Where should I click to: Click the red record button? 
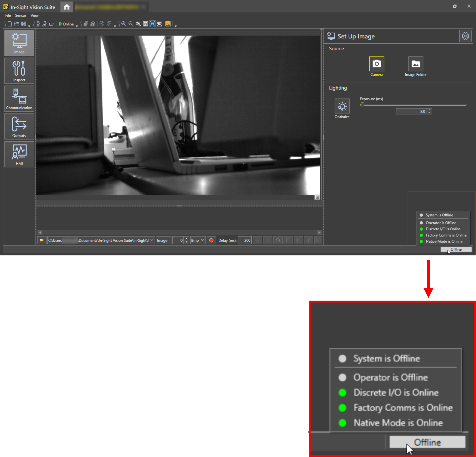(211, 240)
